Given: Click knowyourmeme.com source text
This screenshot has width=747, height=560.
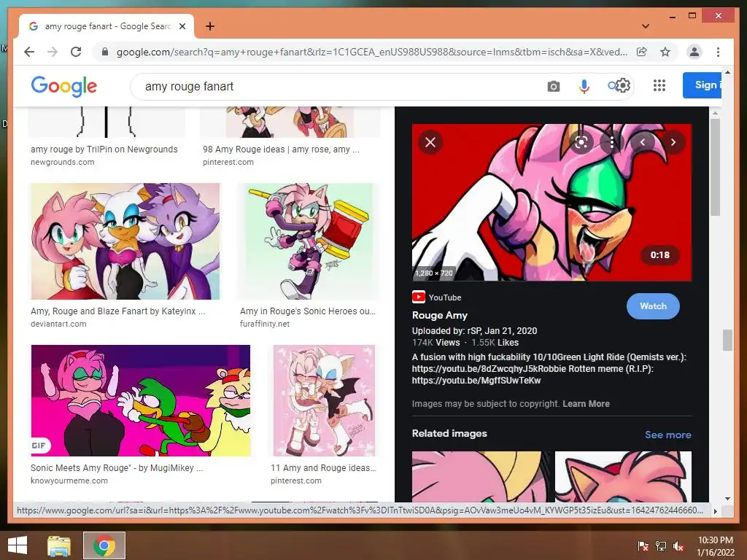Looking at the screenshot, I should coord(69,481).
